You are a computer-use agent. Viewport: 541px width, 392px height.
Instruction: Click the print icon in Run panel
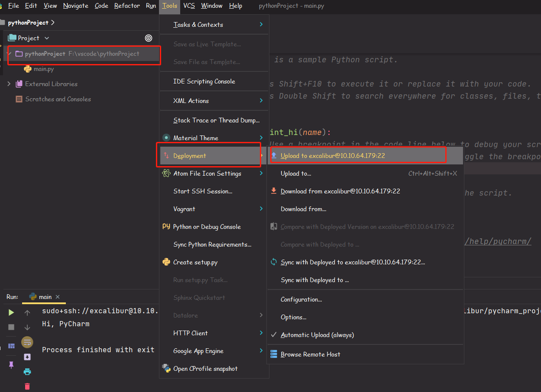(x=27, y=372)
